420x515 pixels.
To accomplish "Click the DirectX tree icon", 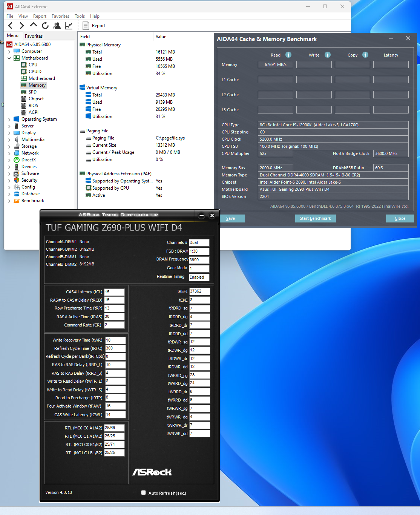I will [x=17, y=160].
